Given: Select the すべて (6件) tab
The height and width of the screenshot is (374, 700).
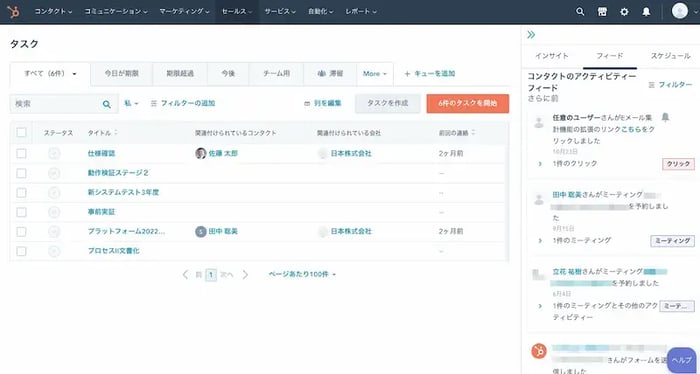Looking at the screenshot, I should (x=50, y=74).
